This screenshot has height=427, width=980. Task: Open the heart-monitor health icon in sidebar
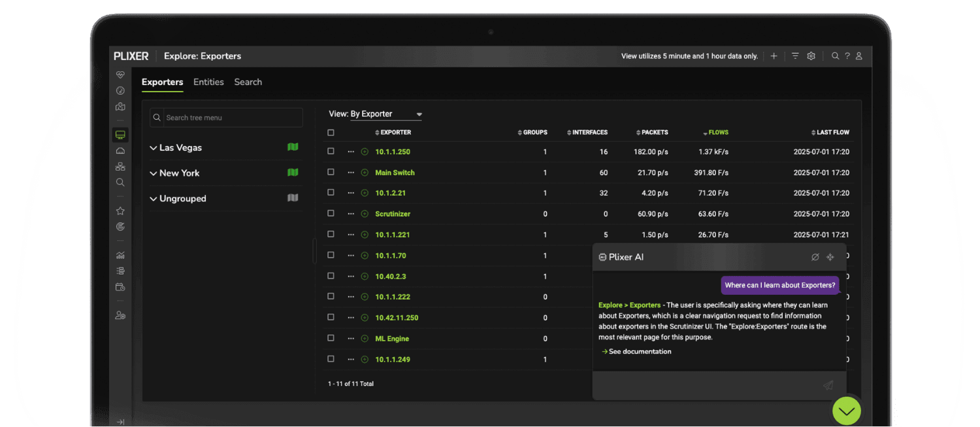click(x=120, y=75)
